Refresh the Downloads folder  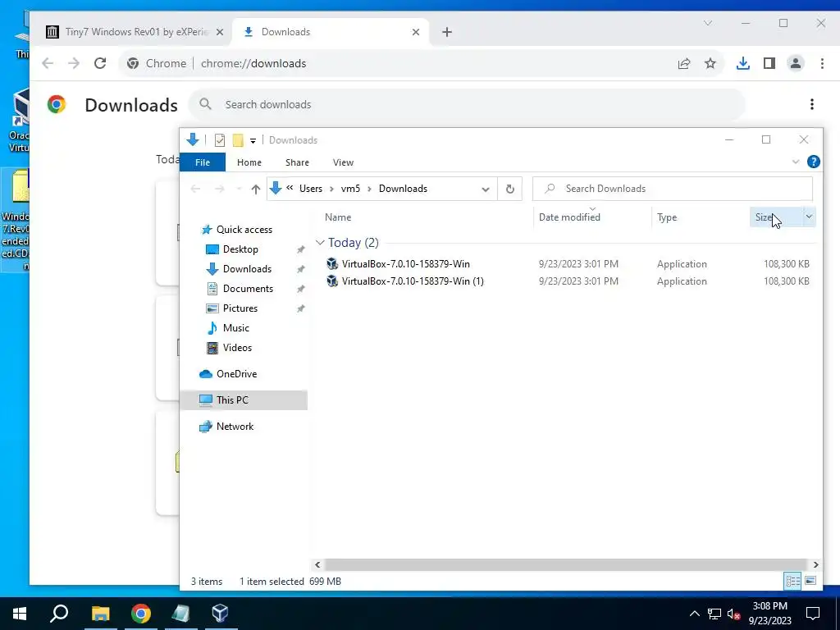(x=510, y=189)
